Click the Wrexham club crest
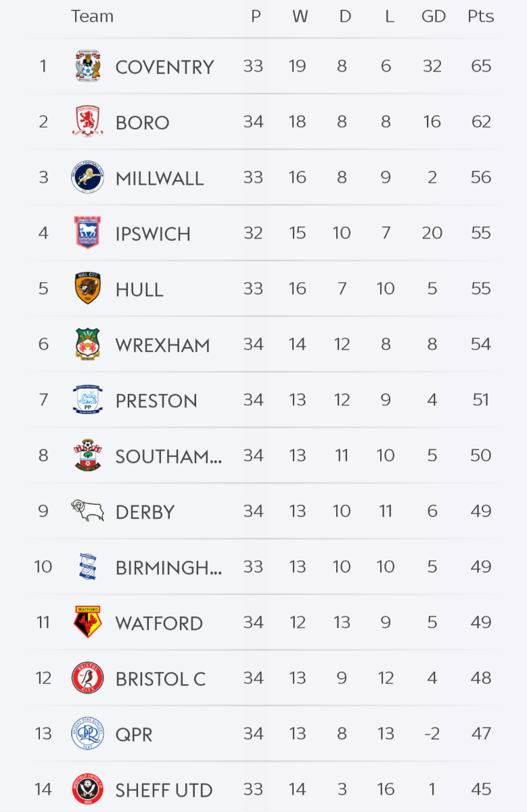 [x=88, y=344]
